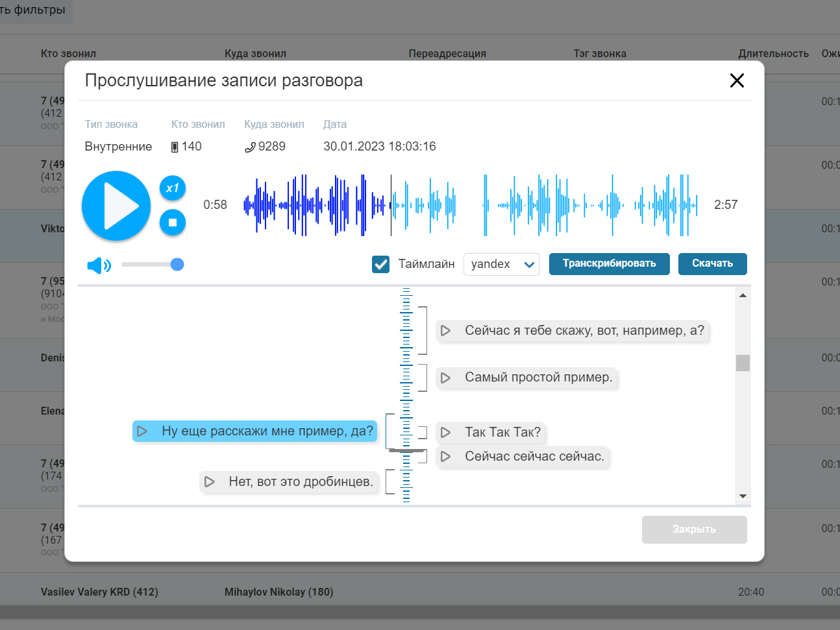This screenshot has height=630, width=840.
Task: Play phrase 'Самый простой пример.'
Action: click(446, 378)
